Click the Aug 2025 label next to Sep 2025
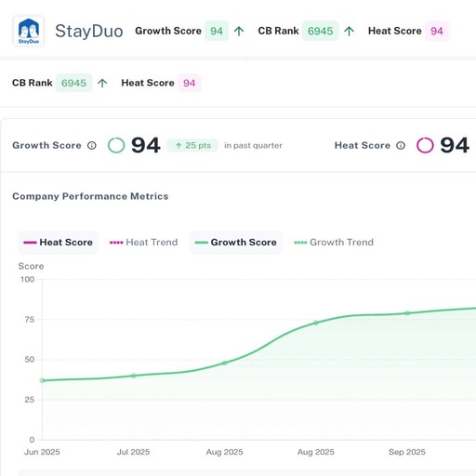476x476 pixels. point(316,452)
